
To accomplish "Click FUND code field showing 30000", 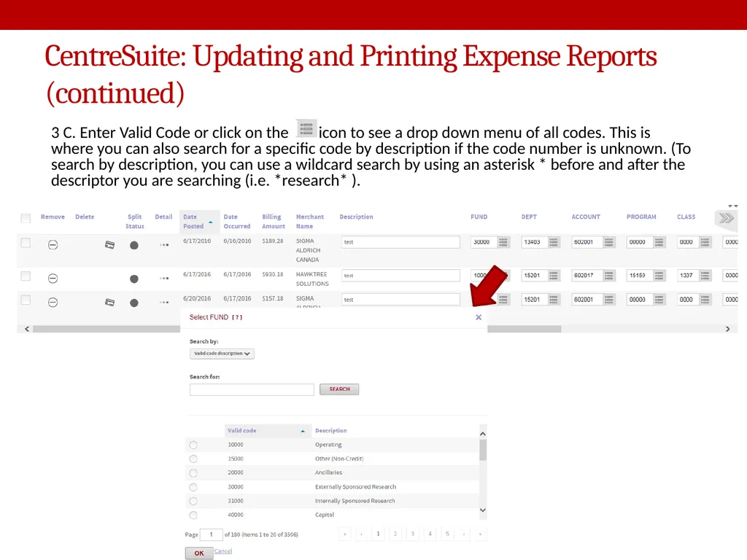I will [484, 242].
